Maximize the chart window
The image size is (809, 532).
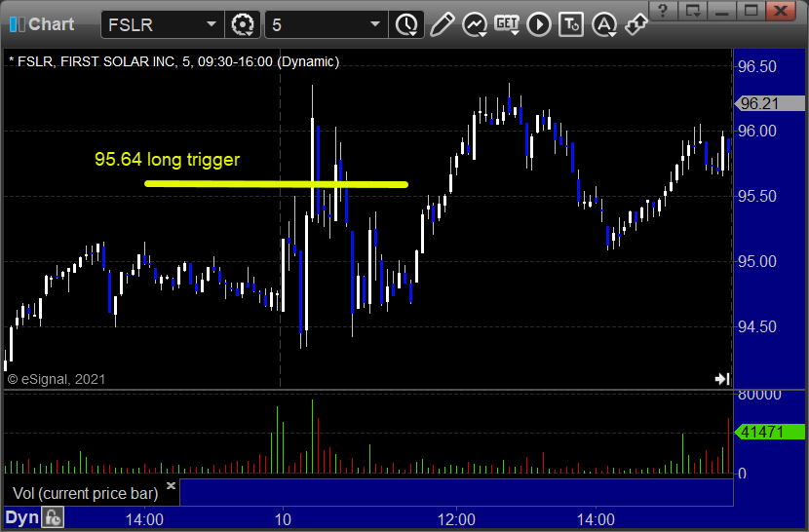tap(751, 11)
